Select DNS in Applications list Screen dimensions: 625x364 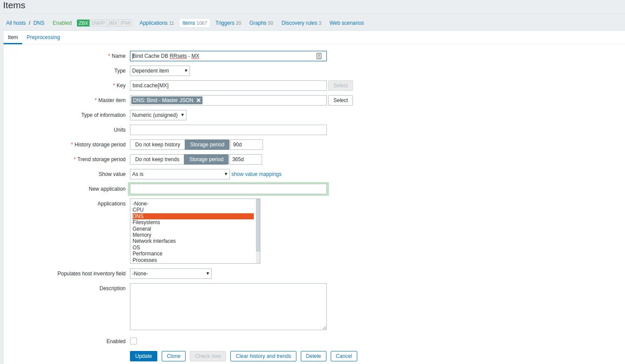tap(193, 216)
